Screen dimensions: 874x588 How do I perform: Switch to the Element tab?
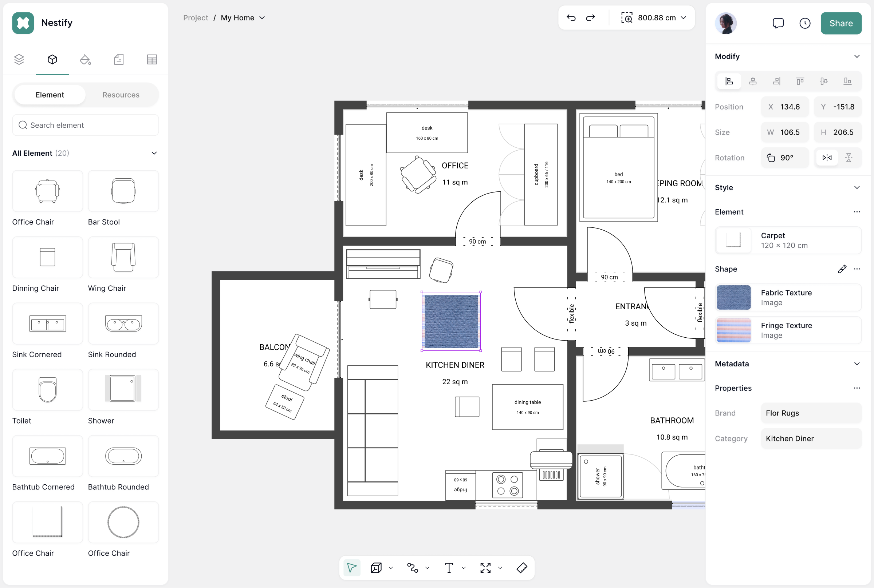click(50, 95)
